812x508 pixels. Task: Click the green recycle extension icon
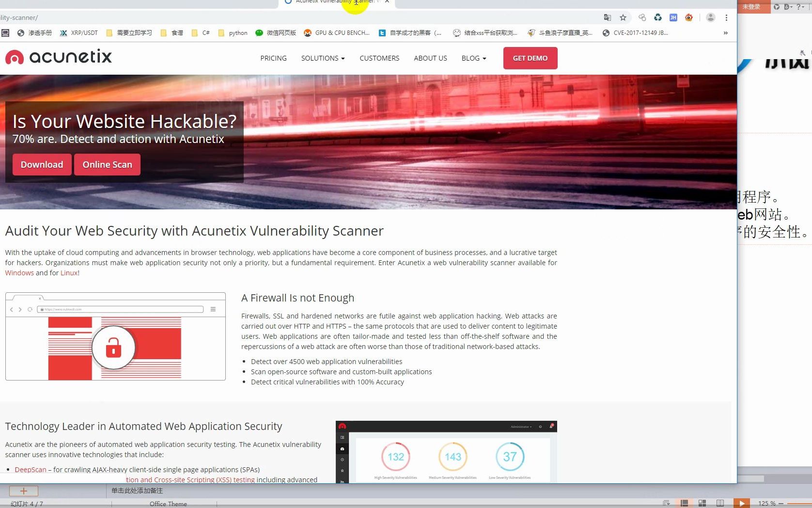pos(657,17)
